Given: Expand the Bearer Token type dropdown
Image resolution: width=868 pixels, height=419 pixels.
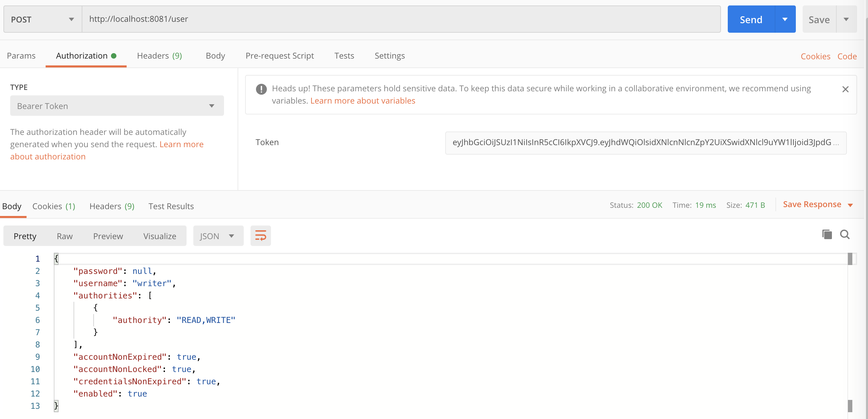Looking at the screenshot, I should (x=117, y=106).
